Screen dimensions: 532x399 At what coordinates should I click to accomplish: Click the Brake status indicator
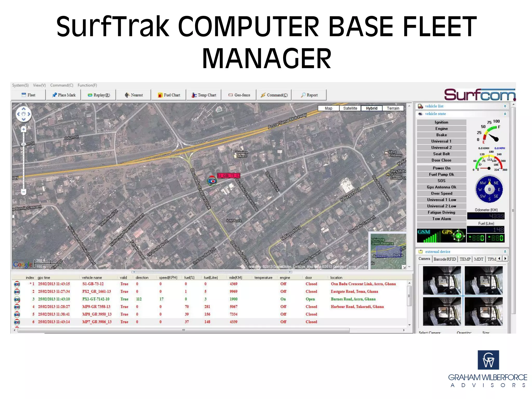click(441, 135)
